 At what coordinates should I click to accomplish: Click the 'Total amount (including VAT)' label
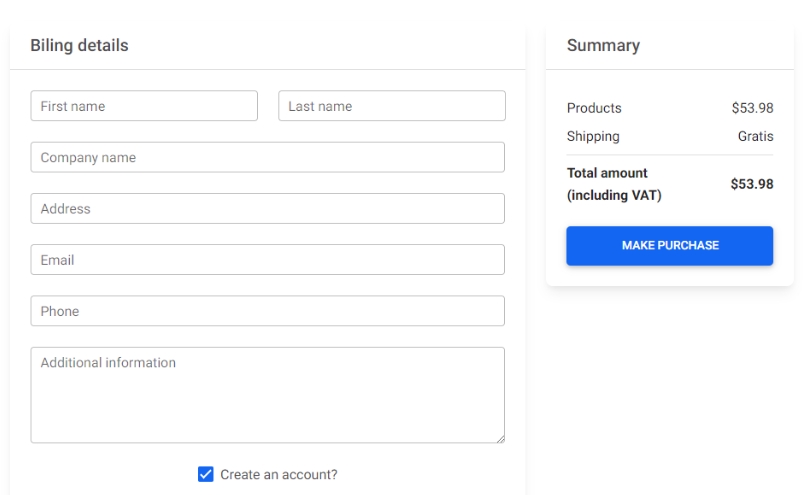pyautogui.click(x=613, y=184)
